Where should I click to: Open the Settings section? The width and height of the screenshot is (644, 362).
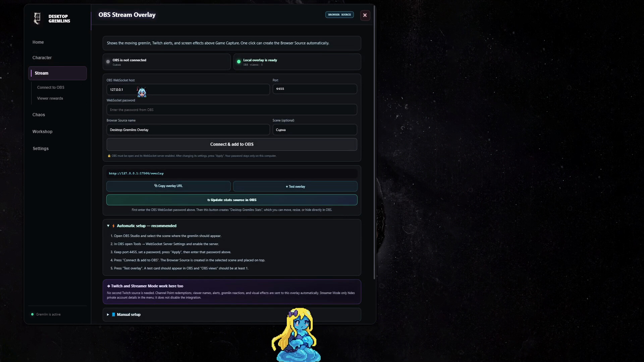click(41, 148)
